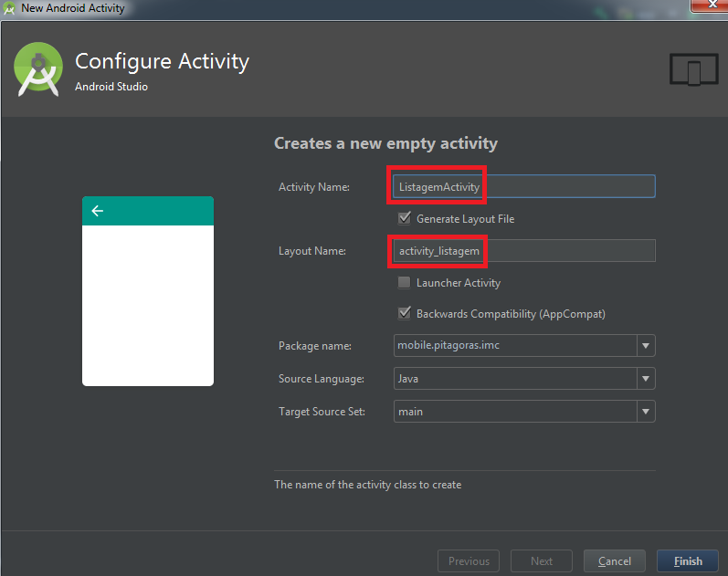
Task: Open the Source Language dropdown arrow
Action: (x=646, y=379)
